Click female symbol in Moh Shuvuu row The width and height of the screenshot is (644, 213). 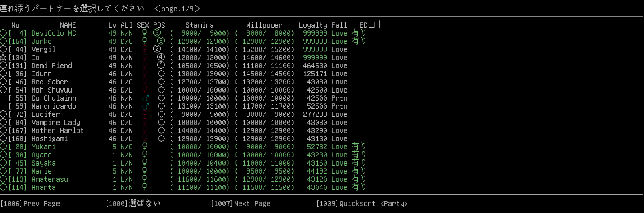pos(145,90)
